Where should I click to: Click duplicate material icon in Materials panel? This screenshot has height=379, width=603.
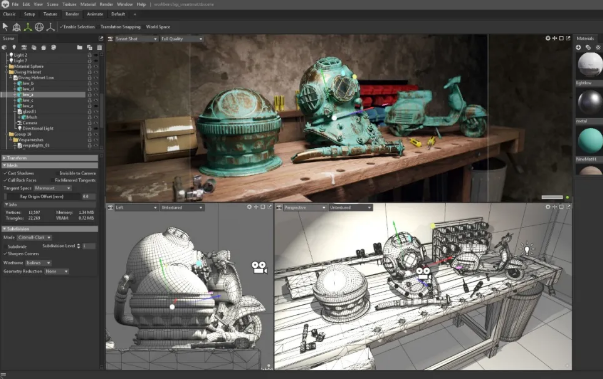[x=588, y=47]
